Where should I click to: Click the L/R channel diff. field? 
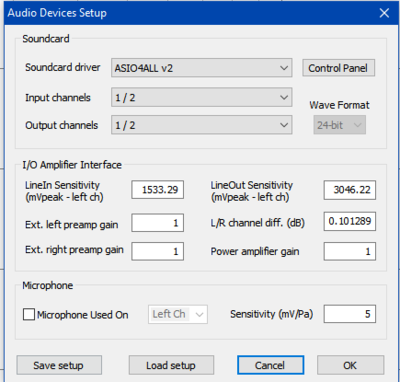click(350, 221)
